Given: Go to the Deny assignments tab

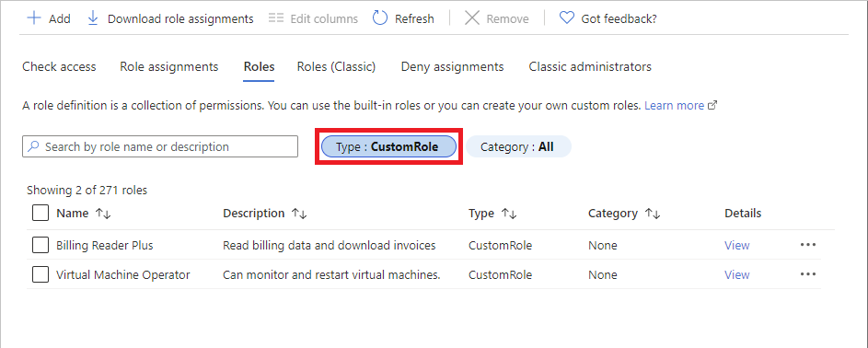Looking at the screenshot, I should pyautogui.click(x=452, y=67).
